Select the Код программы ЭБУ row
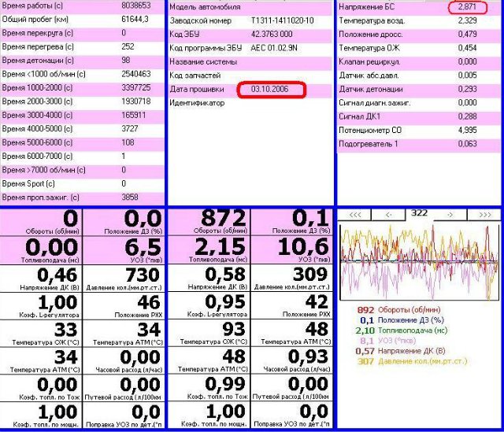This screenshot has height=432, width=504. click(250, 47)
